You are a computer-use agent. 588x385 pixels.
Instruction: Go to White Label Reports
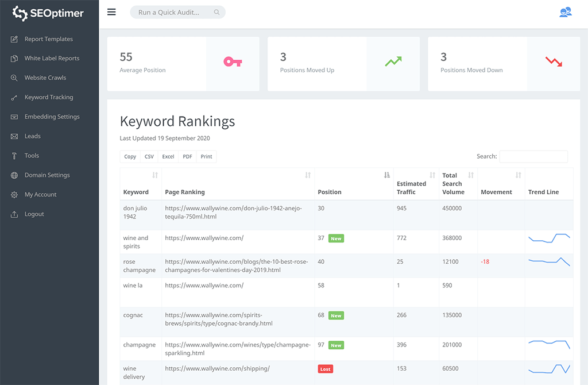tap(52, 58)
